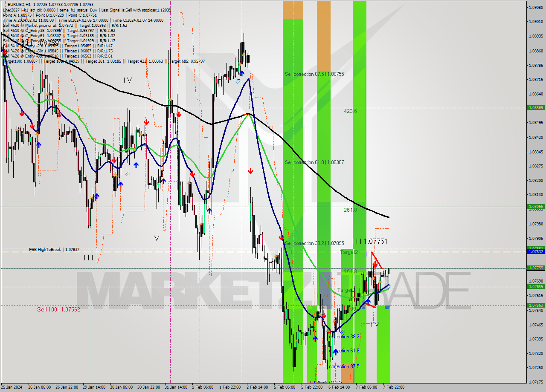Select the black 'V' wave label
Image resolution: width=546 pixels, height=392 pixels.
[157, 238]
